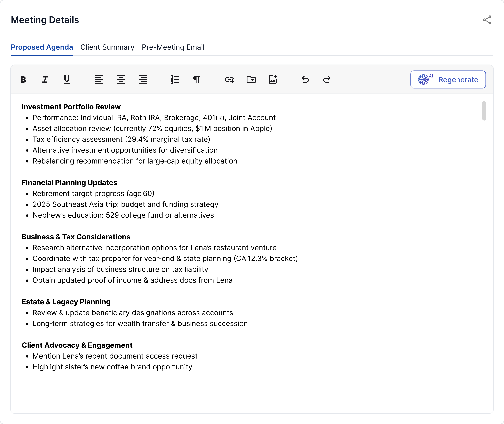Viewport: 504px width, 424px height.
Task: Align text to the left
Action: pos(99,80)
